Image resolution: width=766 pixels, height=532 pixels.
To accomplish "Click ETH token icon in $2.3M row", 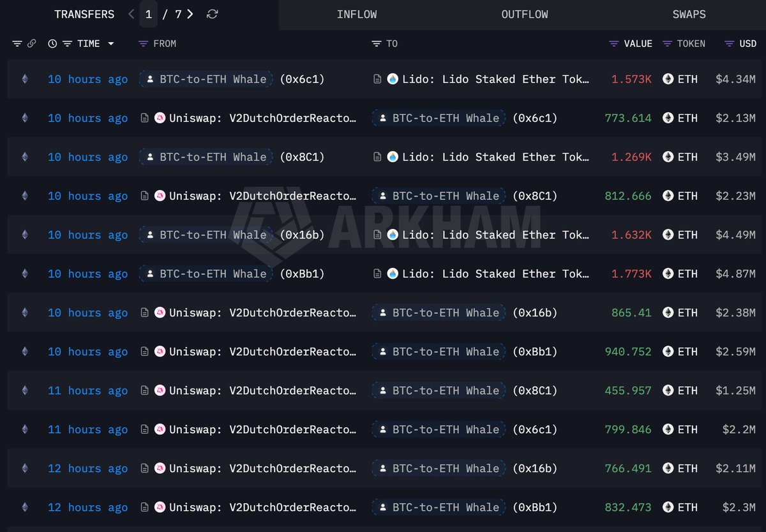I will tap(668, 507).
